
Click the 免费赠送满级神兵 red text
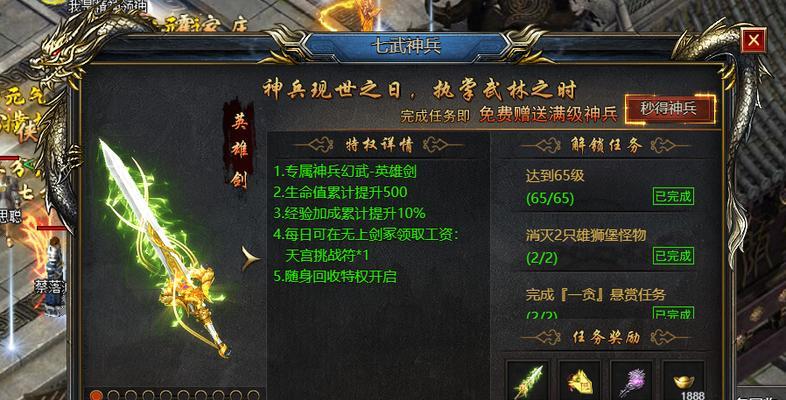coord(548,114)
